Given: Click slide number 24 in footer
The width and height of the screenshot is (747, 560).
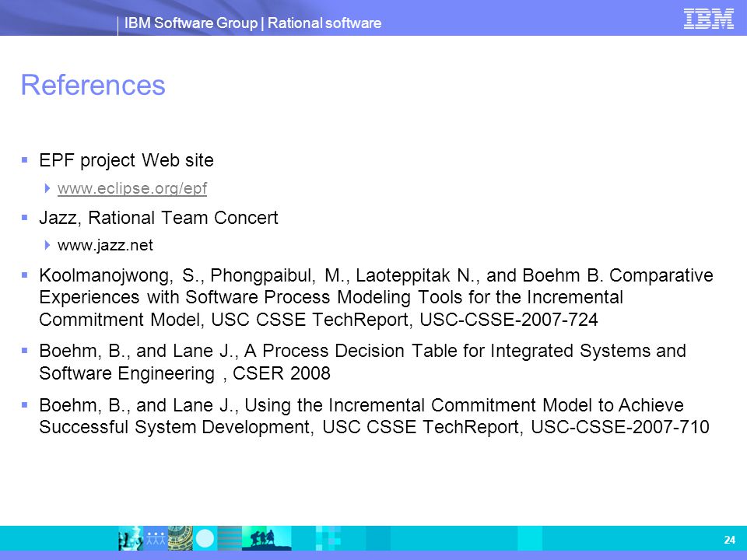Looking at the screenshot, I should pyautogui.click(x=729, y=540).
